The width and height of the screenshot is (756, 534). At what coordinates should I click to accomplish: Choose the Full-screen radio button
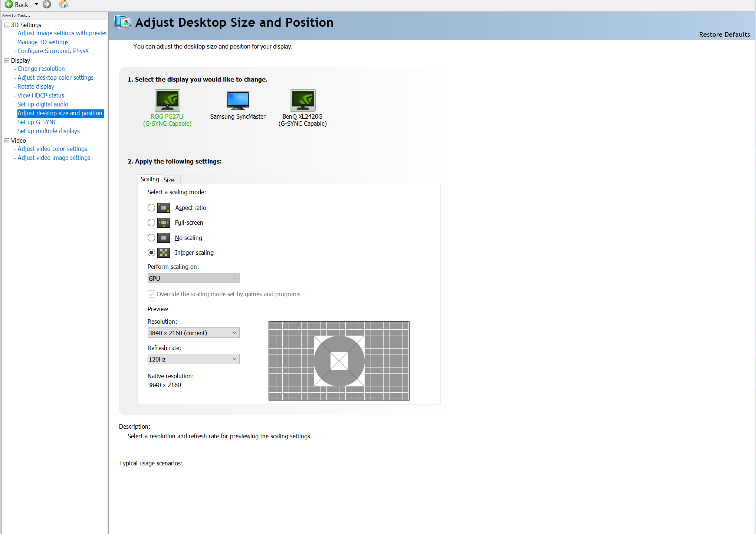point(151,222)
